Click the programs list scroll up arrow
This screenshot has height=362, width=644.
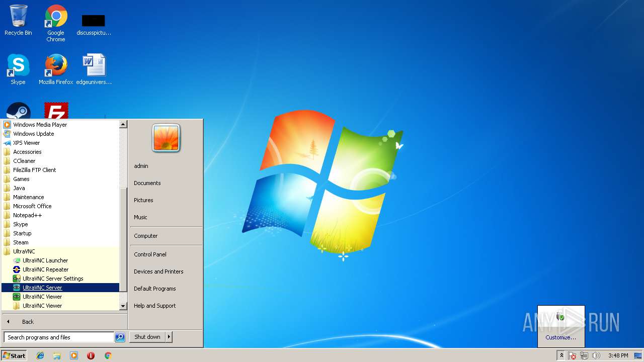123,124
